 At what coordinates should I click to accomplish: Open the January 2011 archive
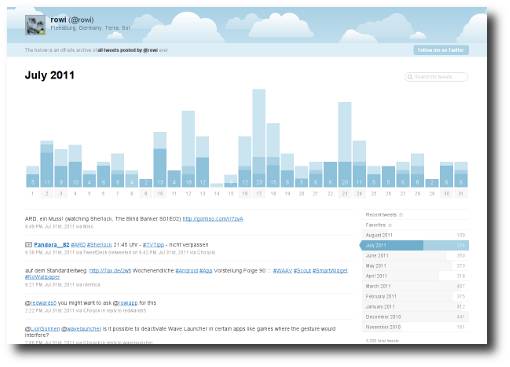click(x=415, y=307)
